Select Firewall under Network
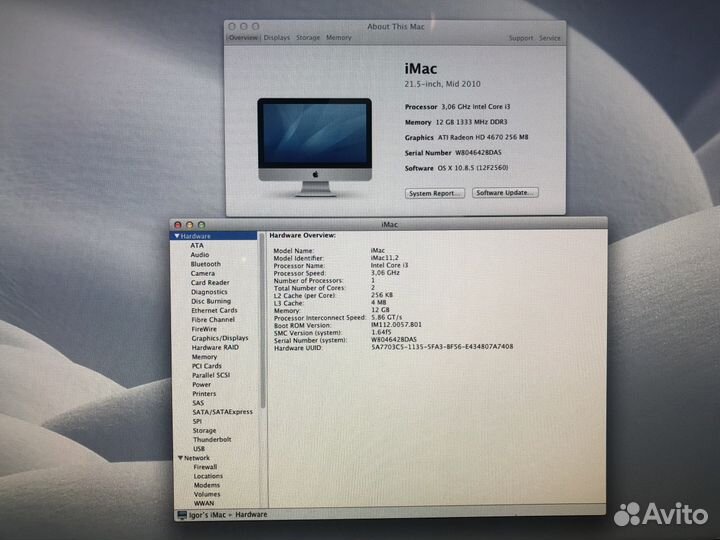Viewport: 720px width, 540px height. pos(205,467)
